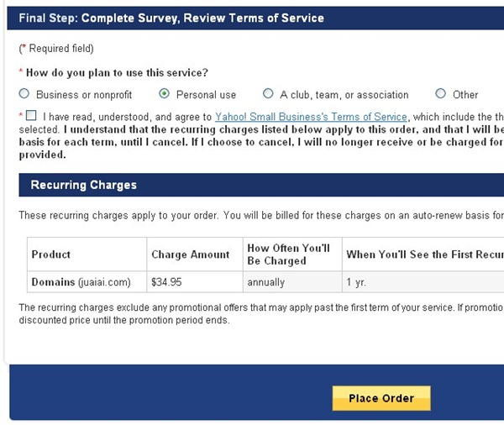Click the Charge Amount column header

190,254
